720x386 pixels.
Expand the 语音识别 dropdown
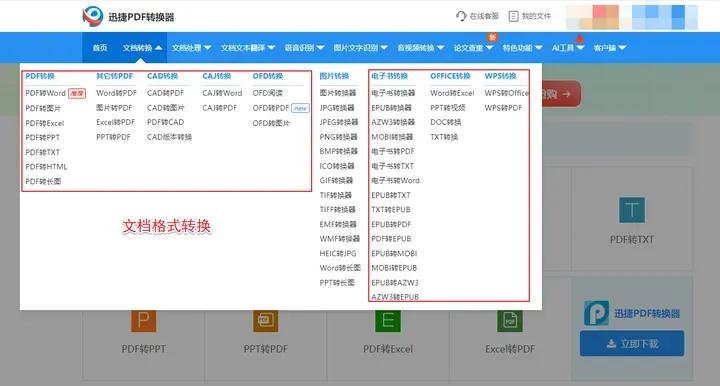click(321, 48)
